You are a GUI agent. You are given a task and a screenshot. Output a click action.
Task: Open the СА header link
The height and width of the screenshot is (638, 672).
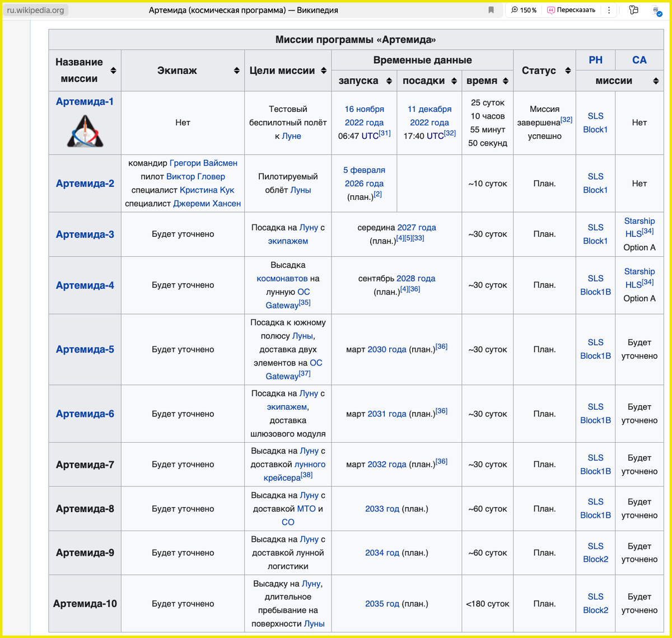click(639, 60)
